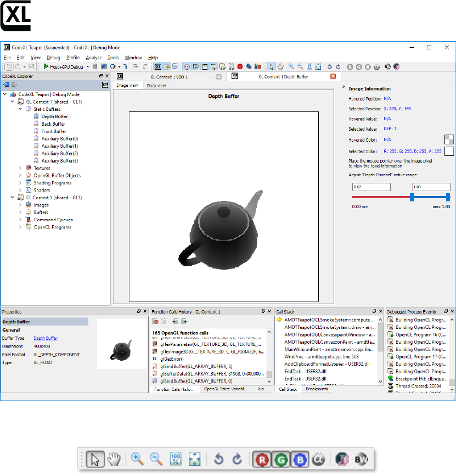Click the Step Into arrow icon
This screenshot has width=456, height=476.
point(126,66)
